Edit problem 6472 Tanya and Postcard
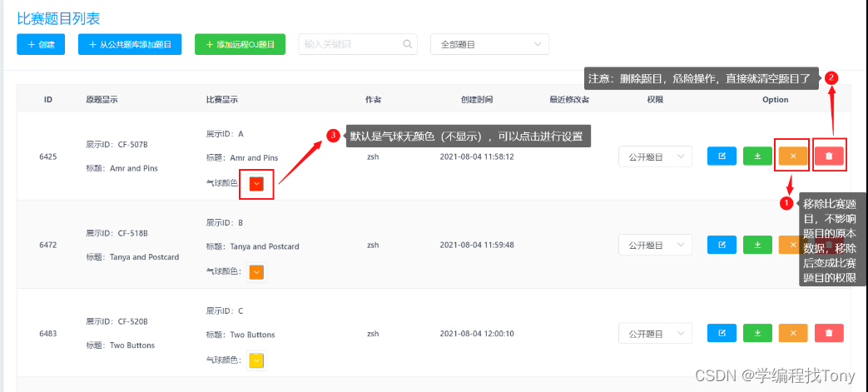Screen dimensions: 868x392 click(x=722, y=245)
